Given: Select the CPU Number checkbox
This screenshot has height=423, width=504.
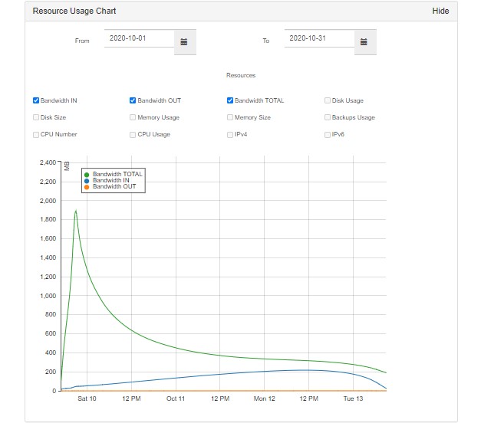Looking at the screenshot, I should pos(36,134).
